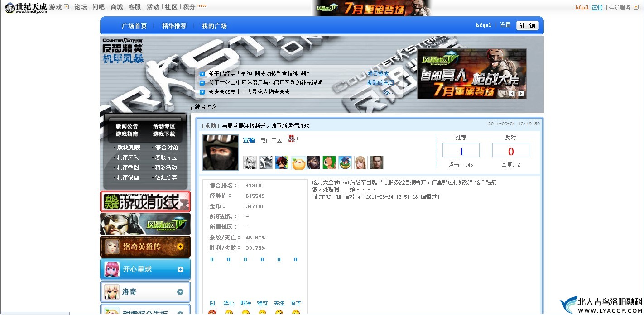Click the red-haired boy game icon
644x315 pixels.
click(282, 162)
